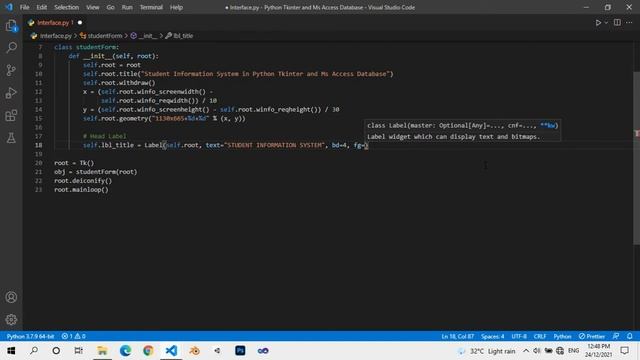Open the feedback icon in status bar
The image size is (640, 360).
[x=616, y=336]
